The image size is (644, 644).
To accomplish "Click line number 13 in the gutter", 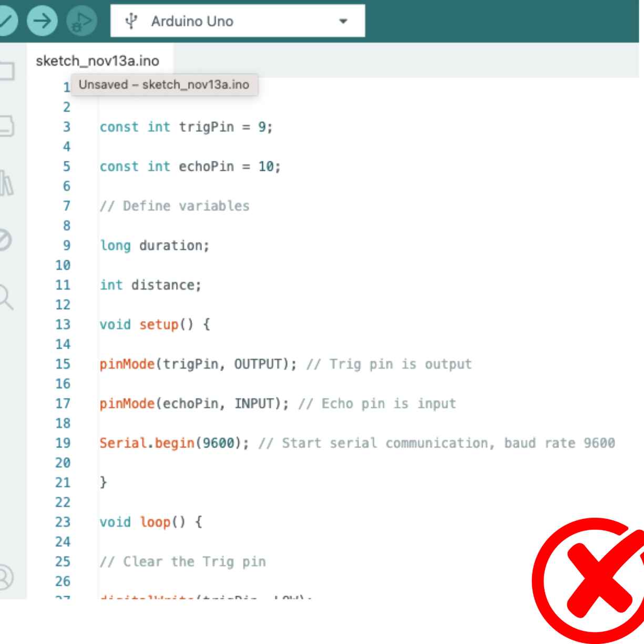I will [63, 324].
